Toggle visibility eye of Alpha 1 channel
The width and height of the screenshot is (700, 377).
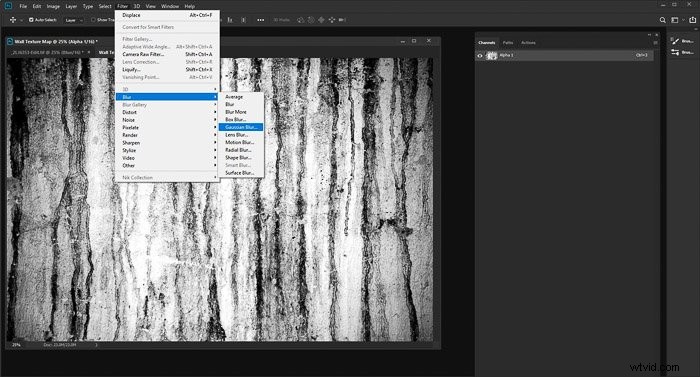480,56
